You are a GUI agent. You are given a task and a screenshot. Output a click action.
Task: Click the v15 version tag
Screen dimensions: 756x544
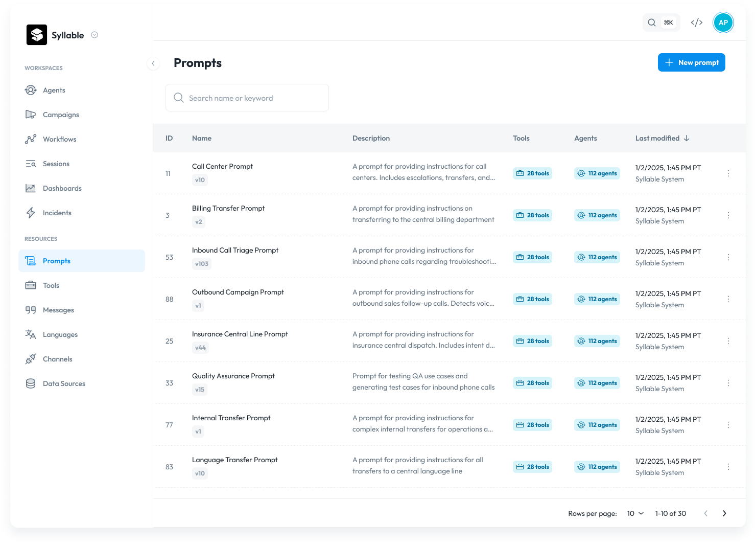point(200,390)
